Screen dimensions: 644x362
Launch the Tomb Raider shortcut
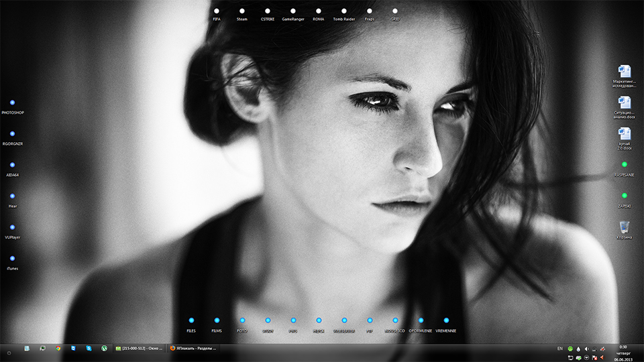[x=344, y=11]
